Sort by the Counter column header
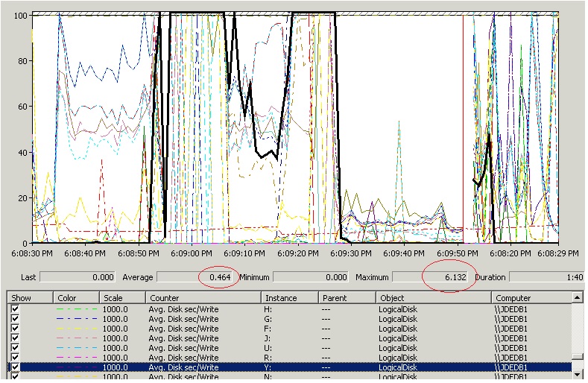588x383 pixels. 203,298
